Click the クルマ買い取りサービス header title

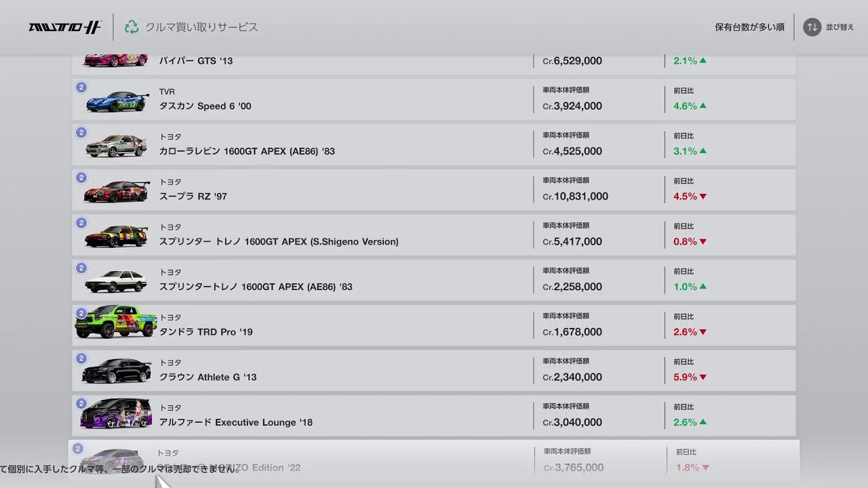[x=201, y=27]
